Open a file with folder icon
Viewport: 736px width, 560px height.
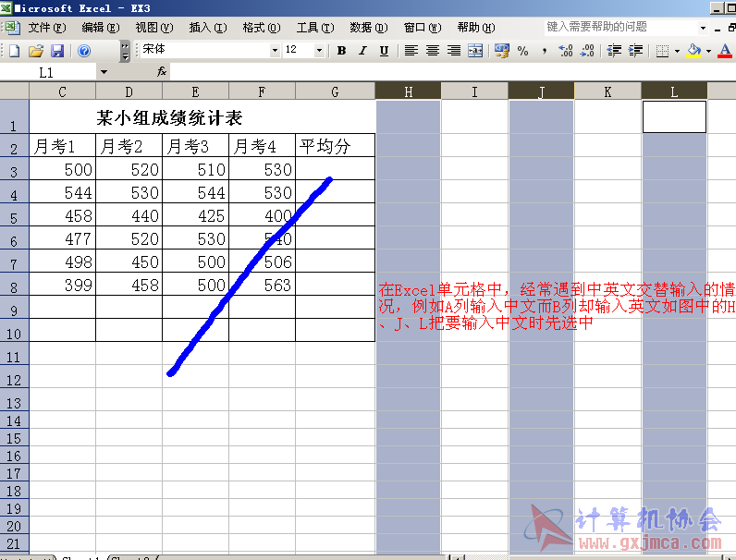pos(36,51)
